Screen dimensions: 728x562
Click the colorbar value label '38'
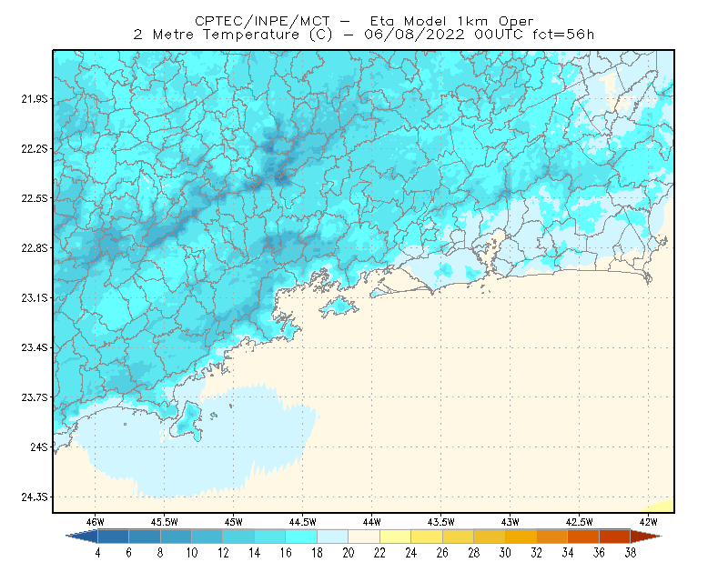pos(631,553)
